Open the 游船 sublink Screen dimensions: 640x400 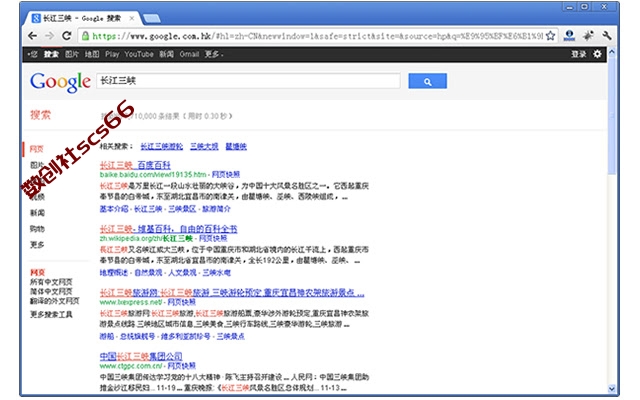coord(107,336)
